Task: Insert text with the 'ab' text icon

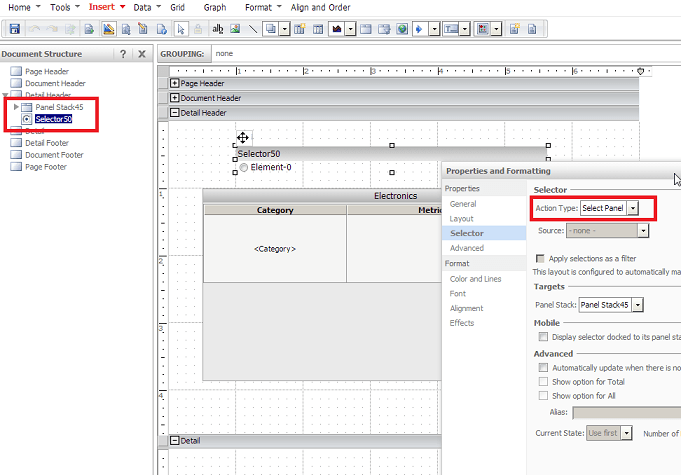Action: 217,29
